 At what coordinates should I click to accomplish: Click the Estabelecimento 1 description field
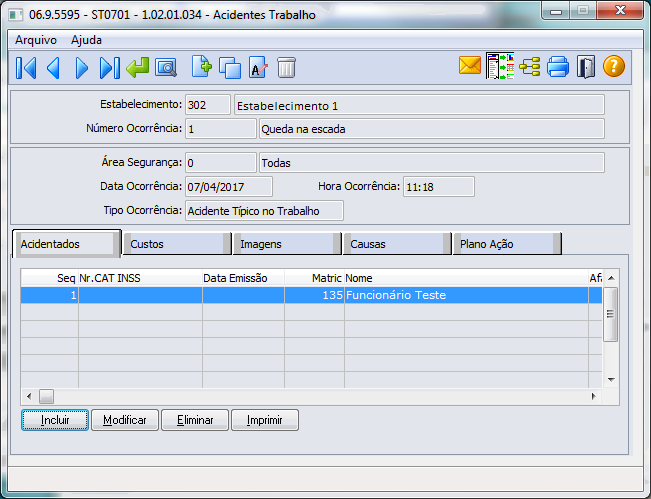coord(419,105)
